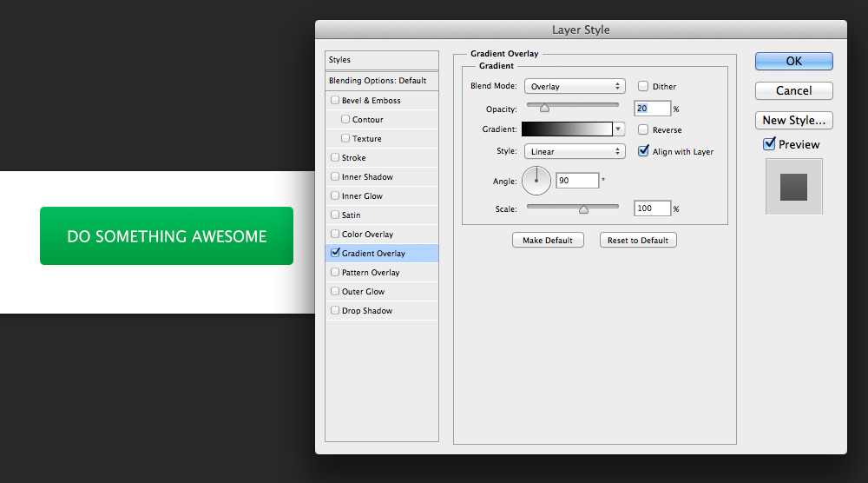This screenshot has width=868, height=483.
Task: Click the Make Default button
Action: pos(548,240)
